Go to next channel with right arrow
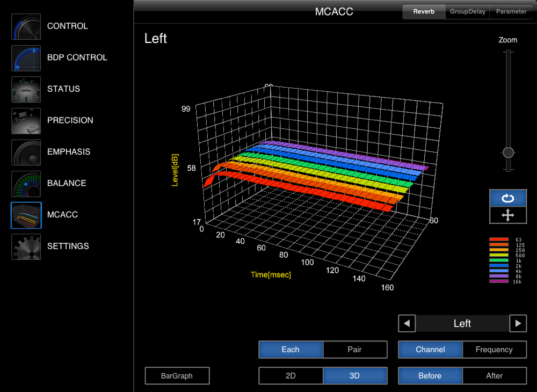Image resolution: width=537 pixels, height=392 pixels. pyautogui.click(x=518, y=323)
